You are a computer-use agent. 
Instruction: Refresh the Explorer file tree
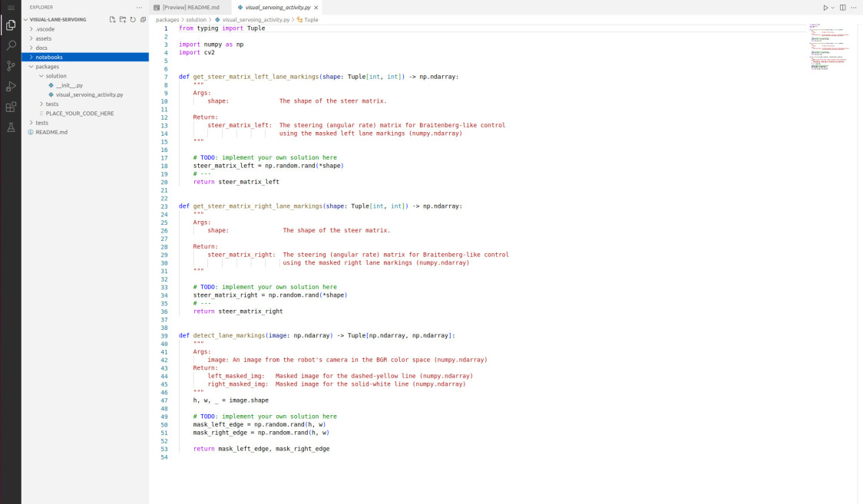tap(133, 19)
